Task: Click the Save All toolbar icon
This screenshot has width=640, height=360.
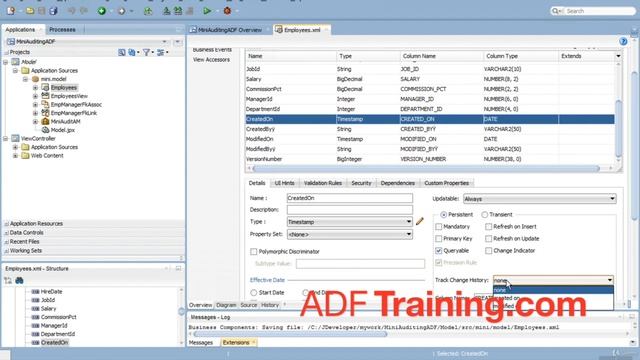Action: [x=53, y=11]
